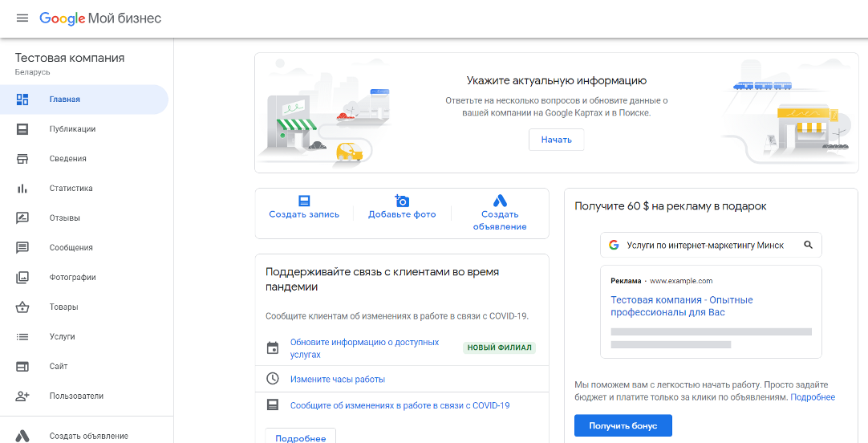The image size is (868, 443).
Task: Click the Тестовая компания business name
Action: 70,58
